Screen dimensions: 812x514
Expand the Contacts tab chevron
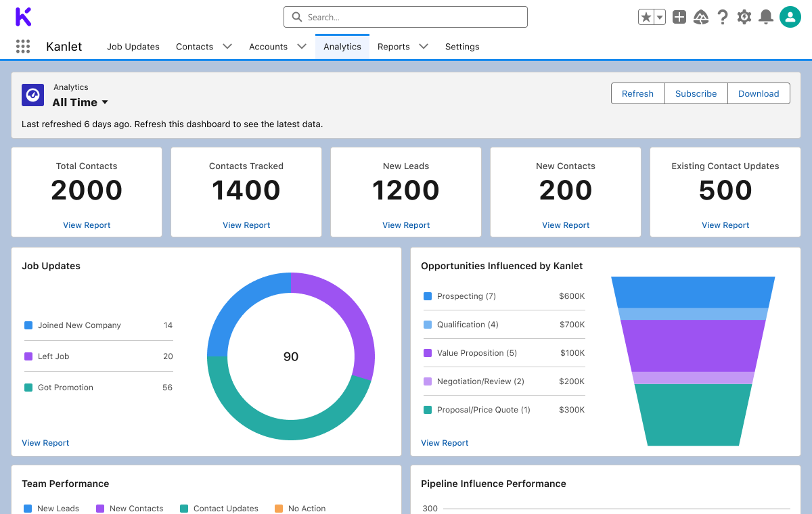[x=227, y=47]
